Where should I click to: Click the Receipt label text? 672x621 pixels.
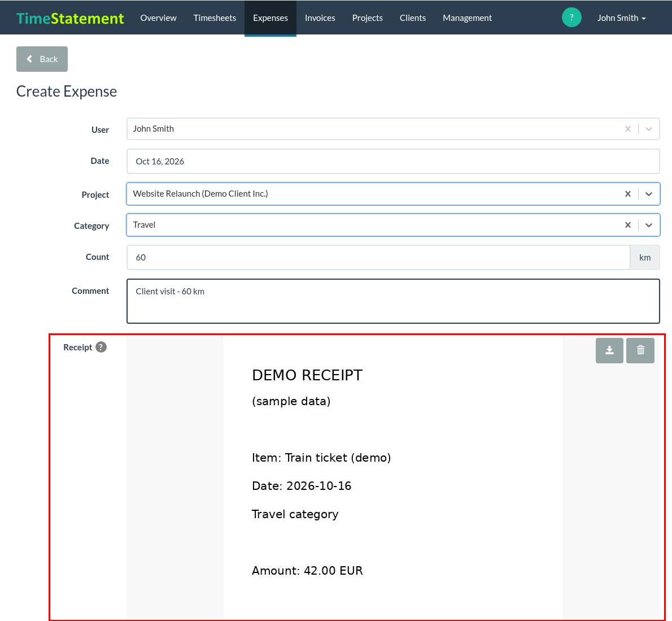(x=77, y=348)
